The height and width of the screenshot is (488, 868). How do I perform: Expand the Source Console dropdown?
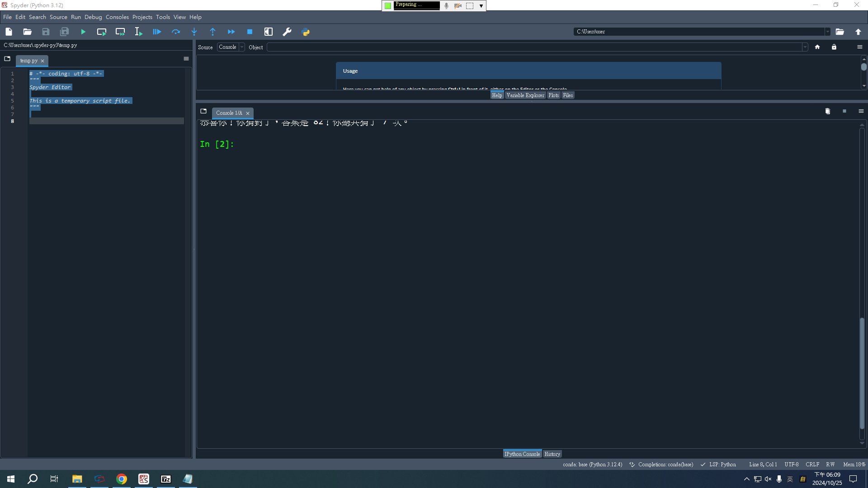tap(242, 47)
